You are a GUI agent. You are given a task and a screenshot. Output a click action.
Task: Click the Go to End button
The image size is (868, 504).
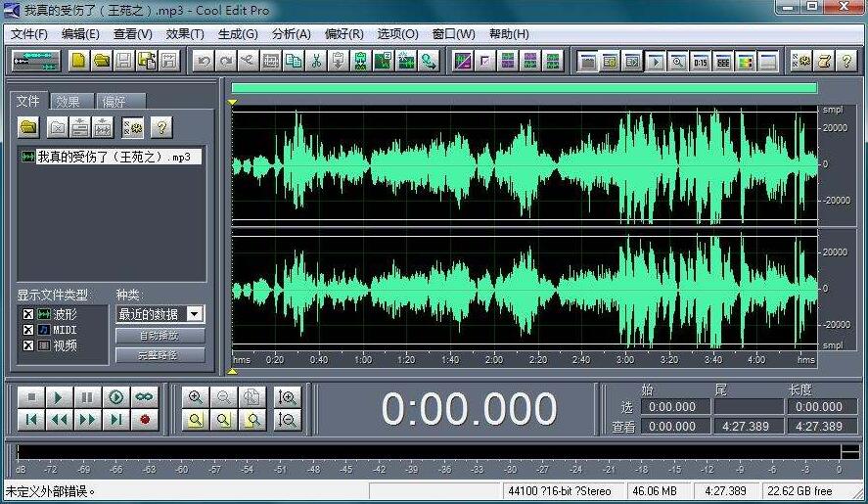point(115,420)
